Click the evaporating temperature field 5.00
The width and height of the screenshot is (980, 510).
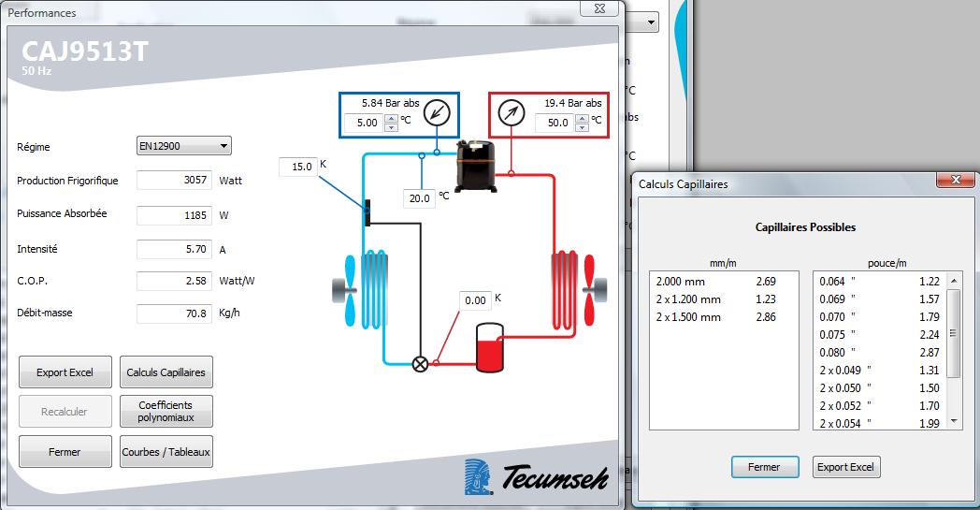click(x=365, y=123)
